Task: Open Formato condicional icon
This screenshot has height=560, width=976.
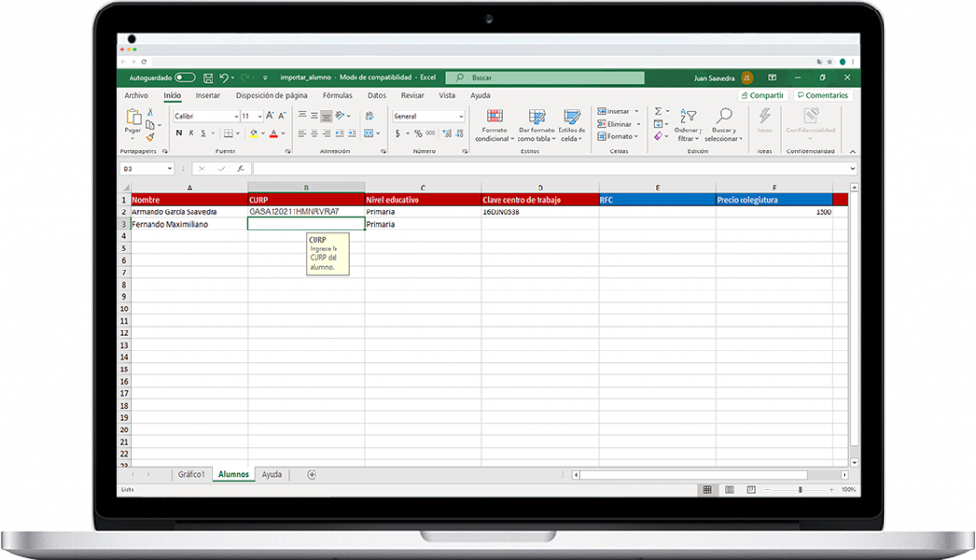Action: click(494, 125)
